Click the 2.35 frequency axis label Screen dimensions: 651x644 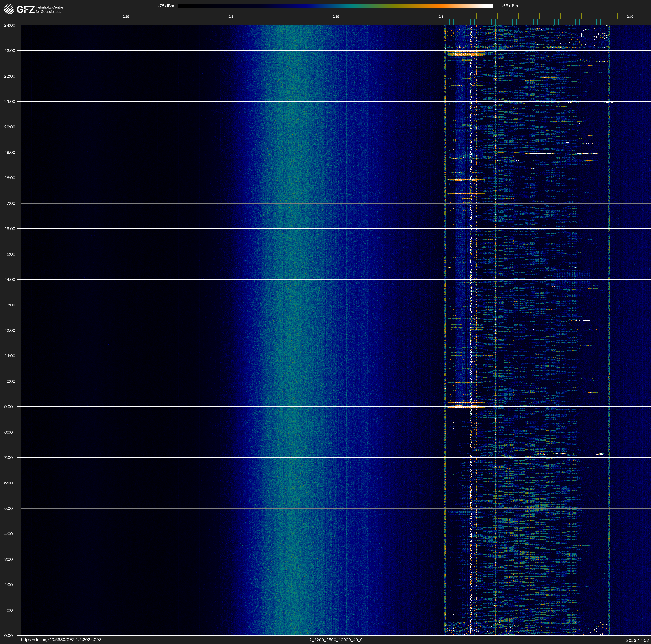[336, 17]
